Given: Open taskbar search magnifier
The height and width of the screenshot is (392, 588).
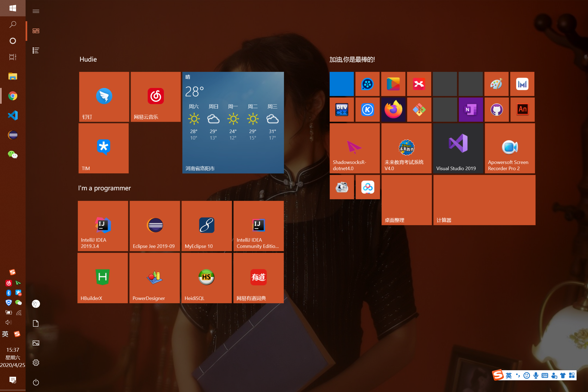Looking at the screenshot, I should (x=13, y=24).
